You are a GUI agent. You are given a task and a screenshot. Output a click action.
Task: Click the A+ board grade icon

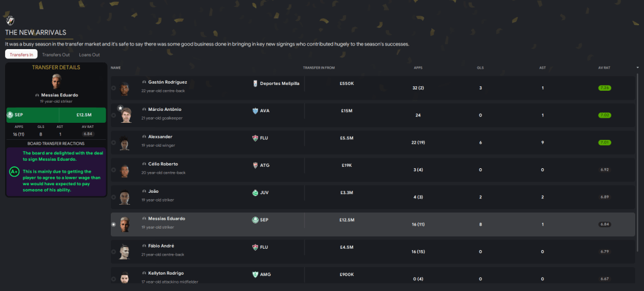(x=14, y=171)
